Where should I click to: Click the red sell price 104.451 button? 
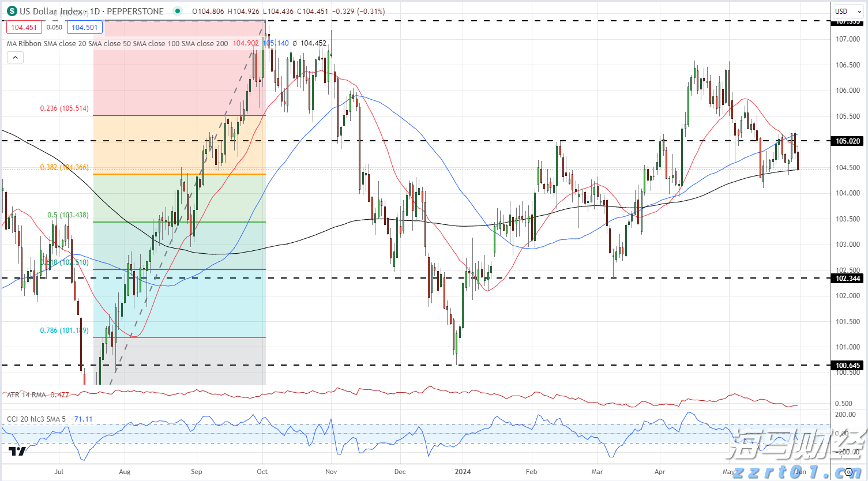click(24, 27)
